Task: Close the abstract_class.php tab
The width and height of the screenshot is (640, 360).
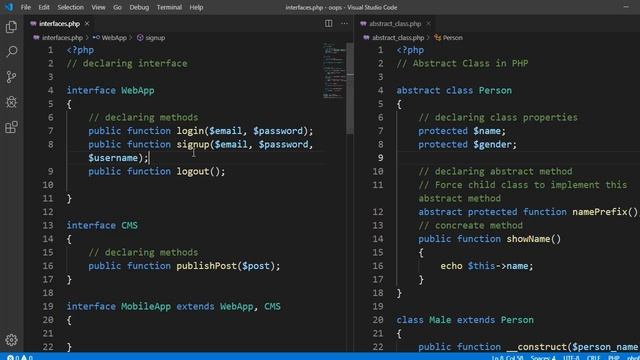Action: 428,24
